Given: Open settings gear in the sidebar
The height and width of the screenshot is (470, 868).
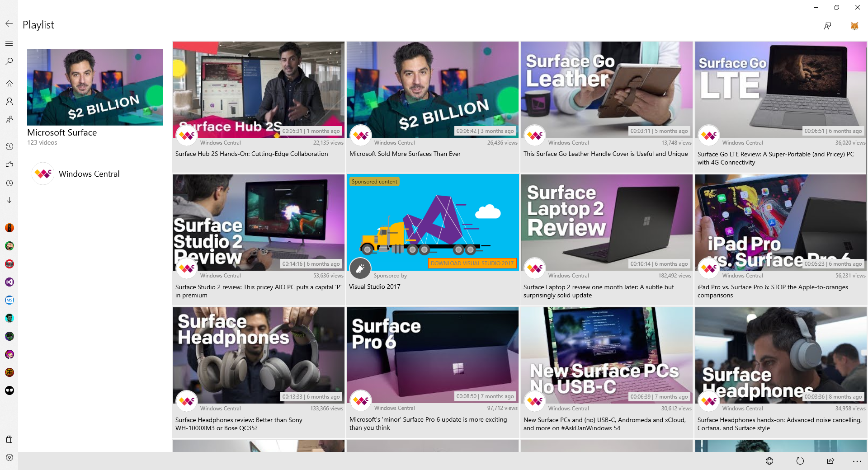Looking at the screenshot, I should click(x=9, y=457).
